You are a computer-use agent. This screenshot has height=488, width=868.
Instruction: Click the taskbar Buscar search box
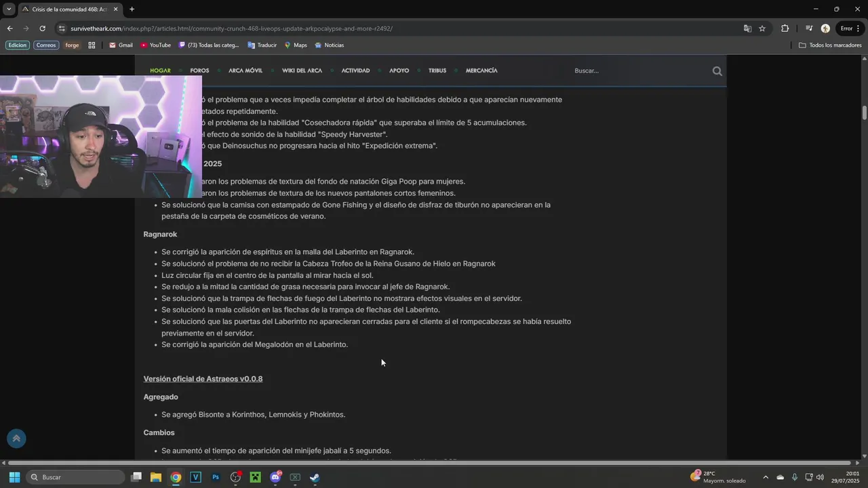click(x=75, y=477)
